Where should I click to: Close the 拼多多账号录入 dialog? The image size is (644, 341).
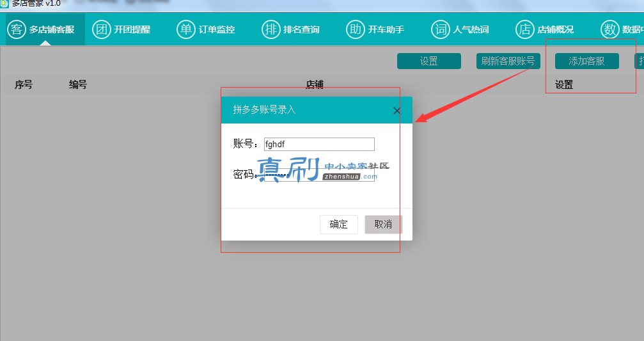(x=397, y=111)
